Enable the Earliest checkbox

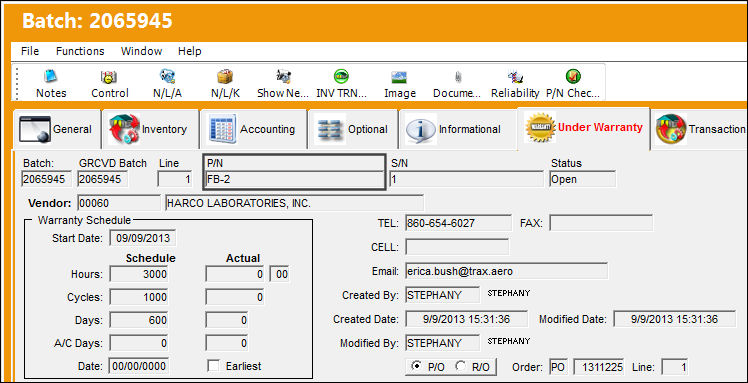point(214,366)
